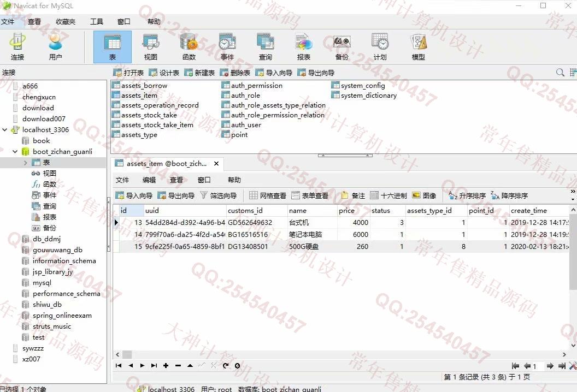Image resolution: width=577 pixels, height=392 pixels.
Task: Collapse the boot_zichan_guanli database node
Action: pos(15,152)
